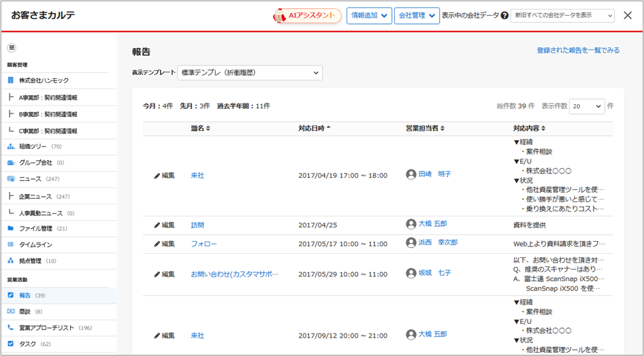This screenshot has height=356, width=644.
Task: Expand the 情報追加 dropdown
Action: click(x=369, y=16)
